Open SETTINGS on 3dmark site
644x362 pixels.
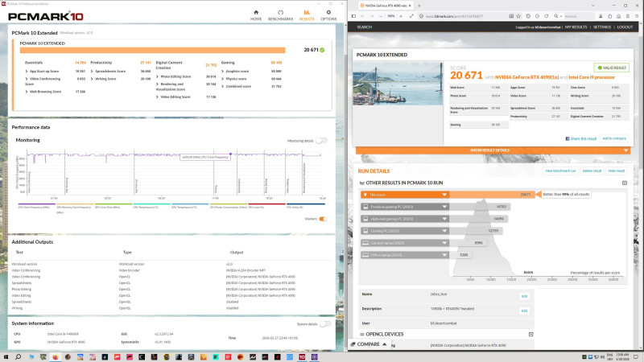[x=602, y=27]
